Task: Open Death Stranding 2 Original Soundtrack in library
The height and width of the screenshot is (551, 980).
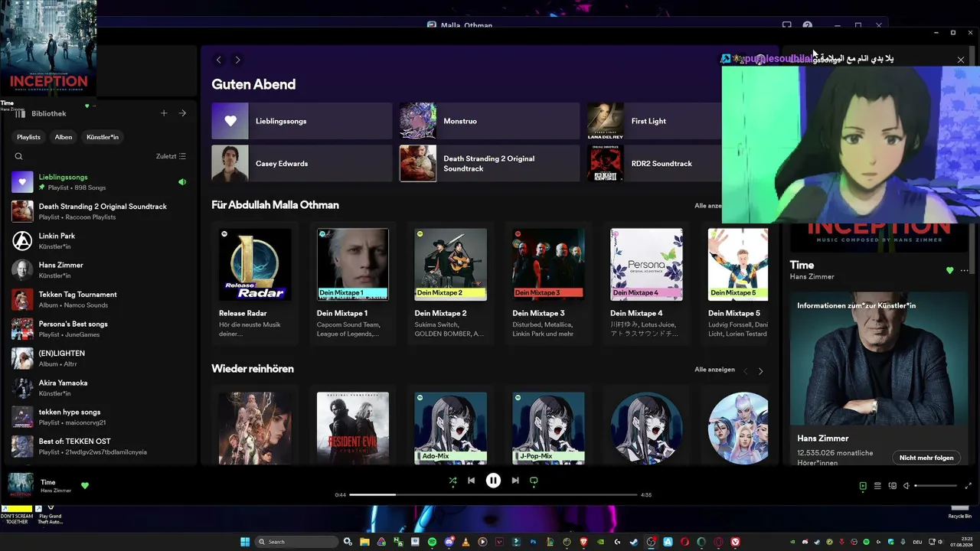Action: [x=99, y=211]
